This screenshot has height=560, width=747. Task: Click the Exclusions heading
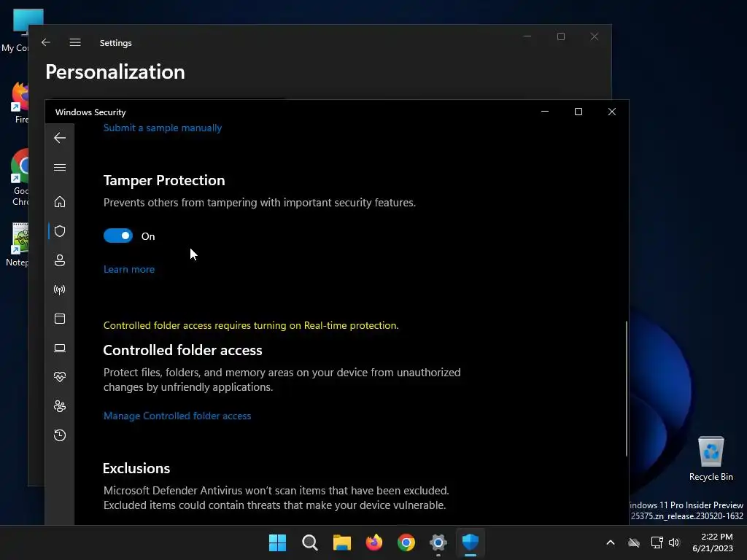[x=136, y=468]
